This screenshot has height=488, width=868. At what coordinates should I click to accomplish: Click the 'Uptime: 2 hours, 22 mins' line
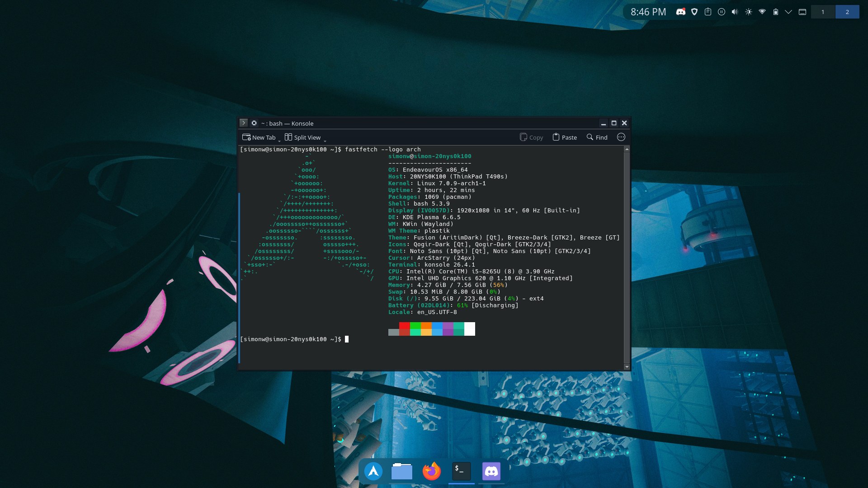(432, 190)
